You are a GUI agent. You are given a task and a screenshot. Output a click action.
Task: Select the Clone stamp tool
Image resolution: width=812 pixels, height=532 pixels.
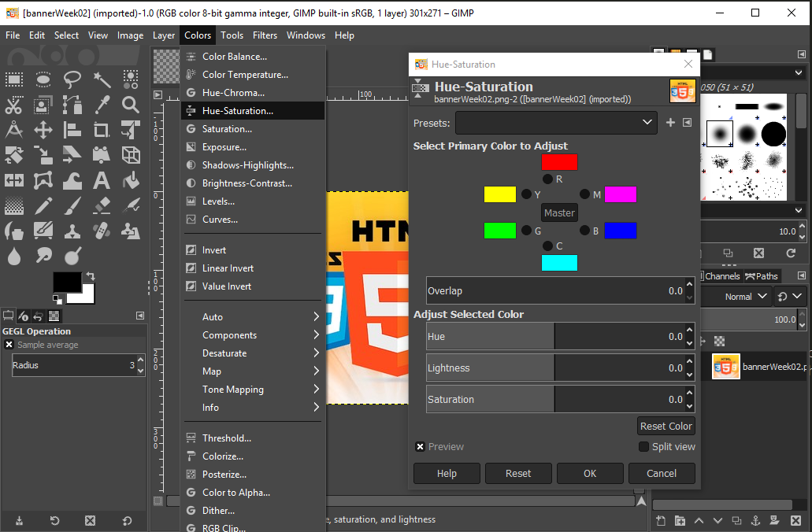point(72,231)
